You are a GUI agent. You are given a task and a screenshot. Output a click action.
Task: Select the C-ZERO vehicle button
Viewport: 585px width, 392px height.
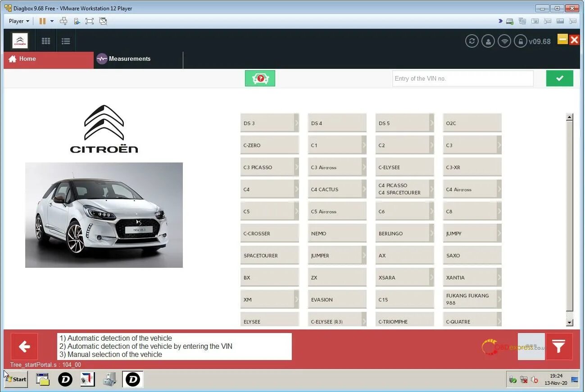click(270, 145)
